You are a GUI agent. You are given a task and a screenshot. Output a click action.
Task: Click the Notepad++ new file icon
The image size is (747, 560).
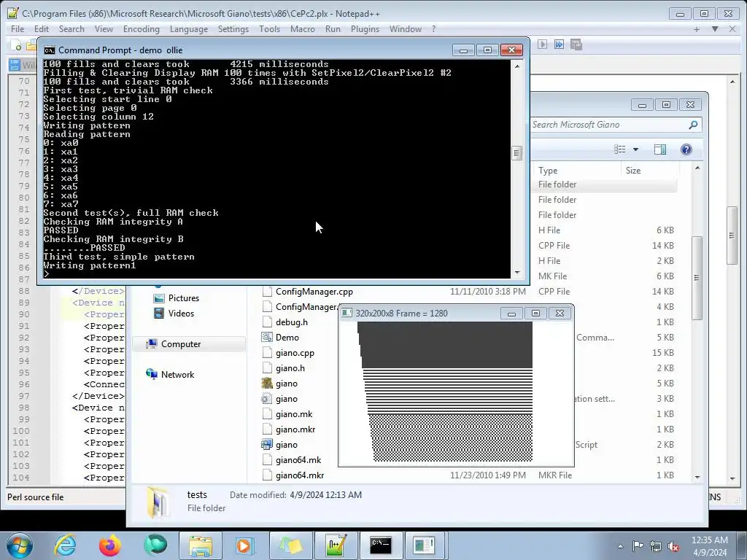16,45
